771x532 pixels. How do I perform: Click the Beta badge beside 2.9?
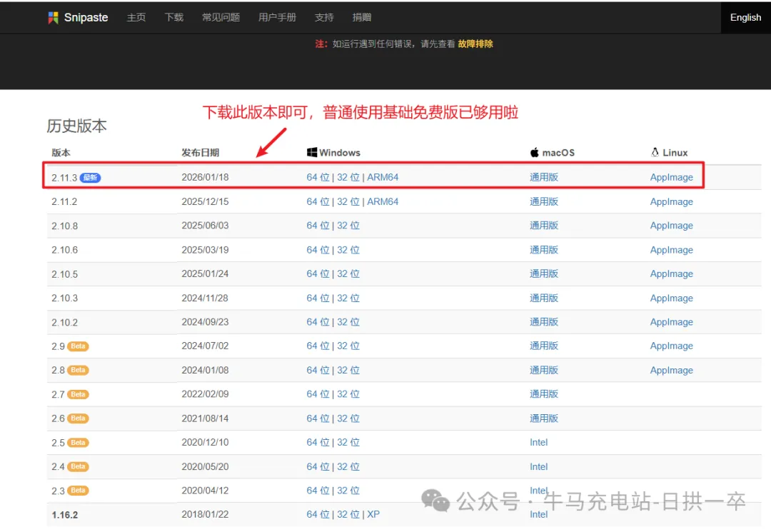tap(79, 346)
